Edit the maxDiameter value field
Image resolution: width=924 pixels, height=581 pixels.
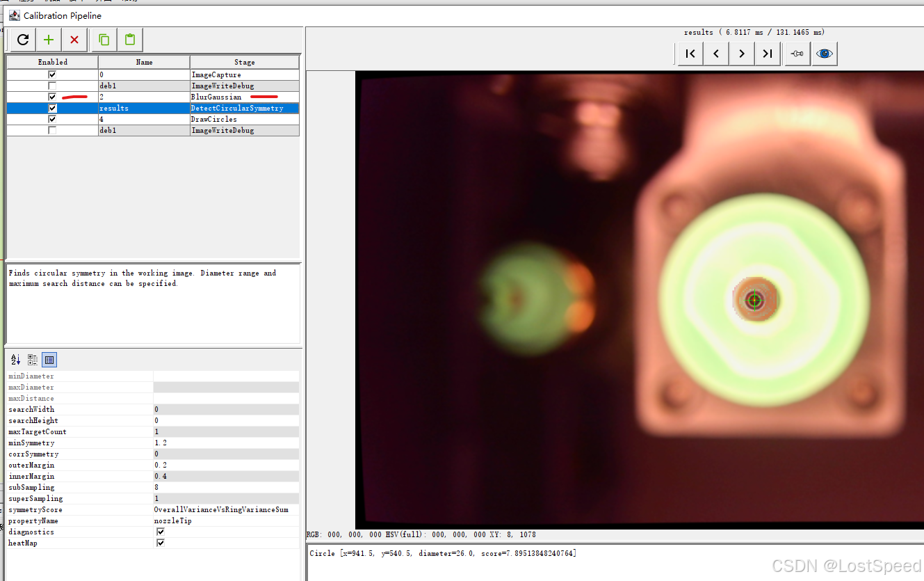click(226, 387)
